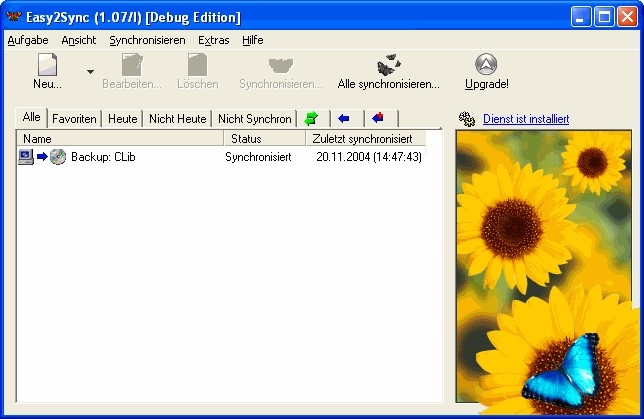Click the Alle synchronisieren butterfly icon
This screenshot has height=419, width=644.
pos(388,66)
